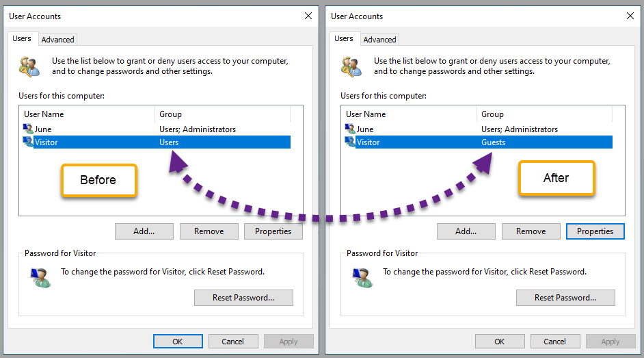Screen dimensions: 644x358
Task: Open Properties in the left window
Action: (x=273, y=231)
